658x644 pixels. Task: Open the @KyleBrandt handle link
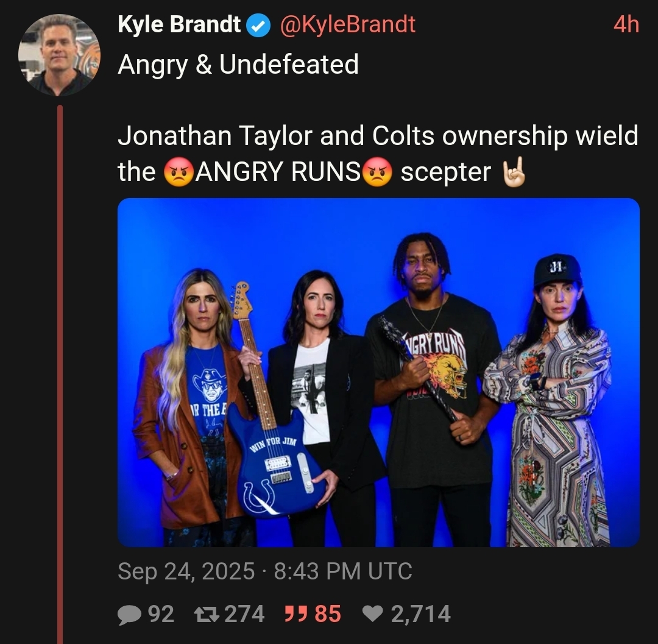pyautogui.click(x=347, y=24)
